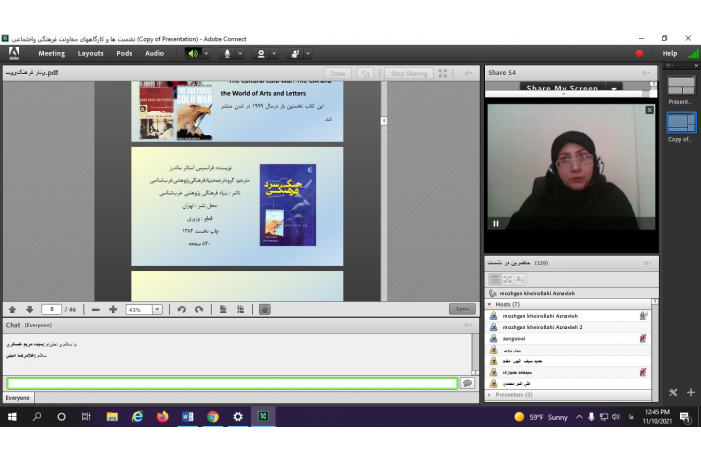Open the attendees pod options menu
The height and width of the screenshot is (460, 701).
(x=648, y=263)
